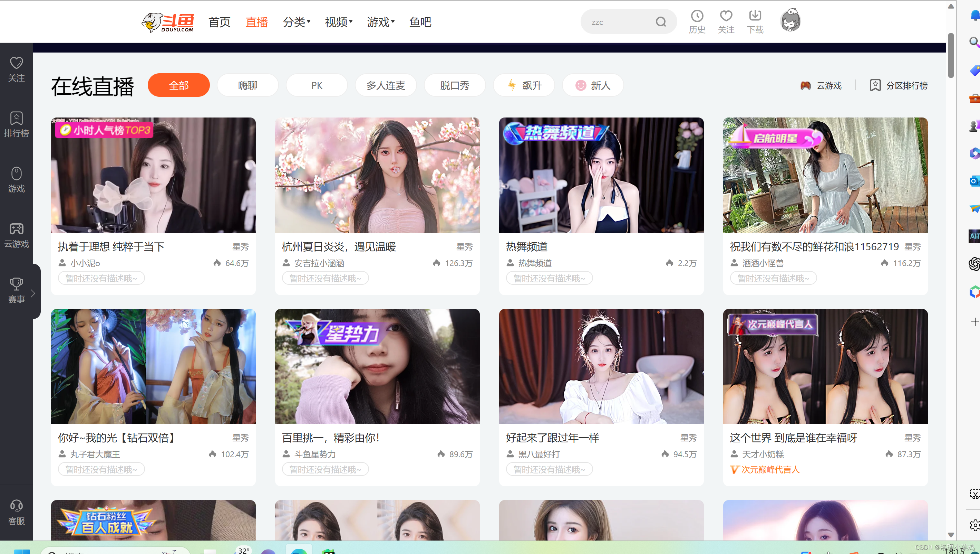980x554 pixels.
Task: Click the page vertical scrollbar thumb
Action: pos(951,55)
